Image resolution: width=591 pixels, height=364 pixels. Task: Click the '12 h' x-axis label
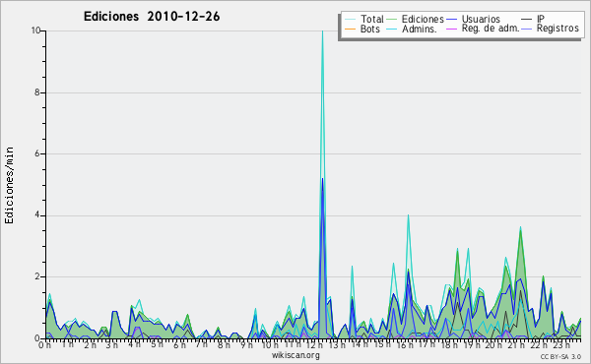(x=316, y=345)
